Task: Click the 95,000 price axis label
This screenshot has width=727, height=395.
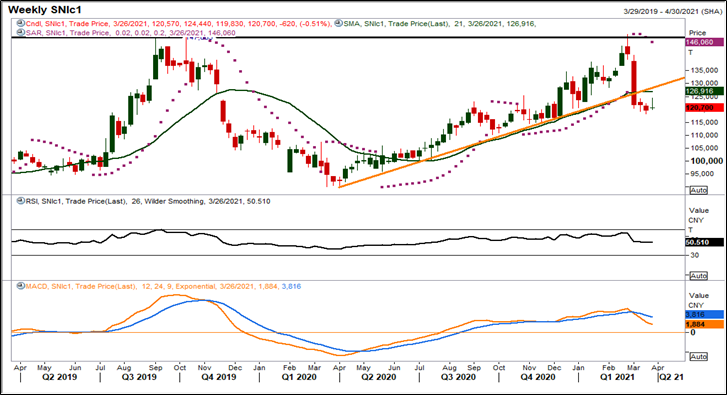Action: 702,174
